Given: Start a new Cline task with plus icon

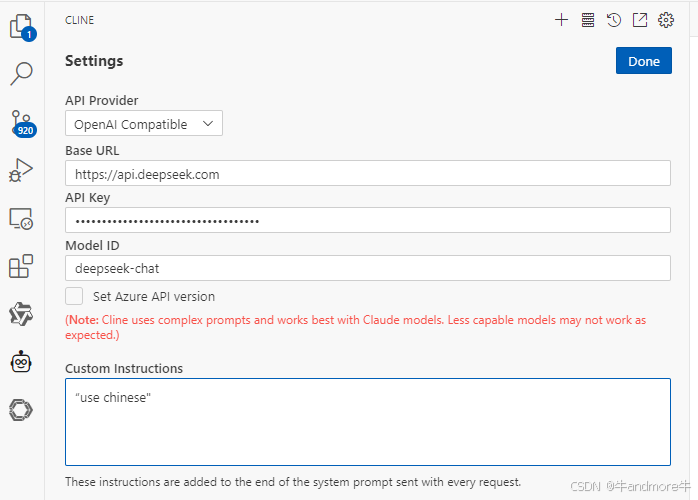Looking at the screenshot, I should (x=561, y=20).
